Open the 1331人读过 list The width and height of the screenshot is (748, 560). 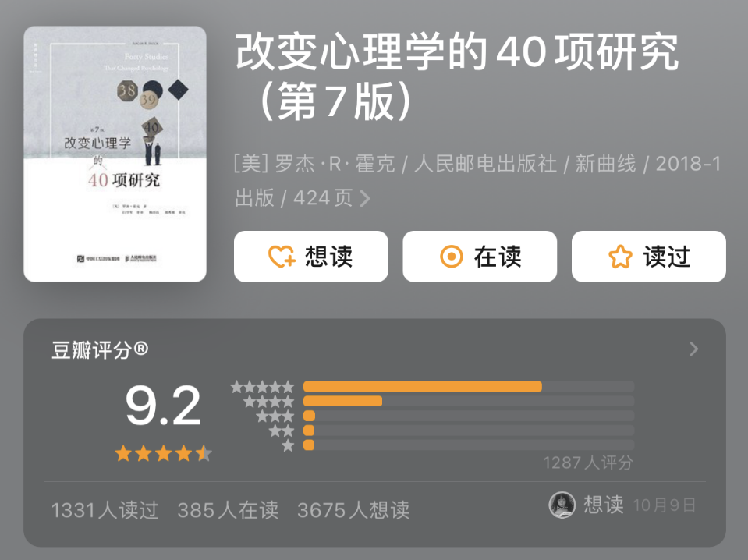pos(105,510)
